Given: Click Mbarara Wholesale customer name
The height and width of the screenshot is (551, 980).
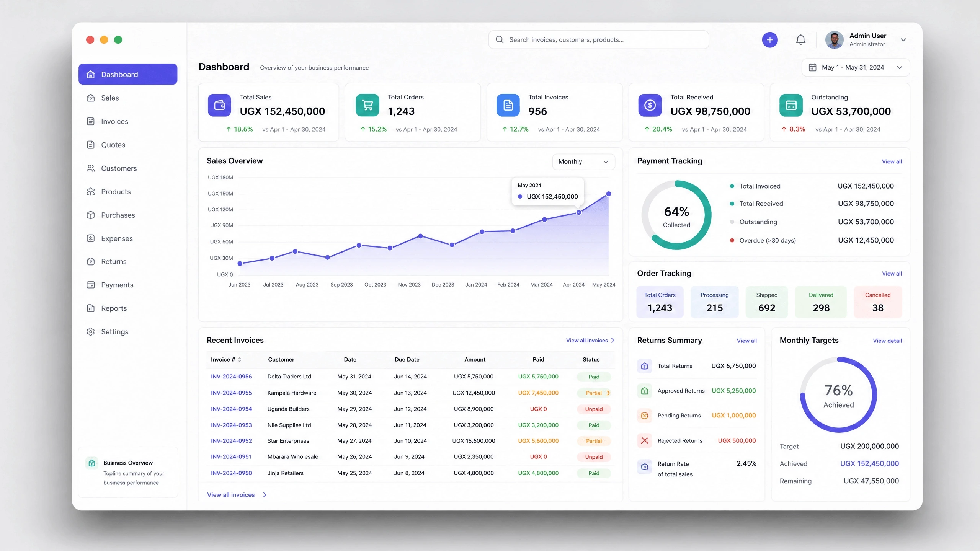Looking at the screenshot, I should [293, 457].
